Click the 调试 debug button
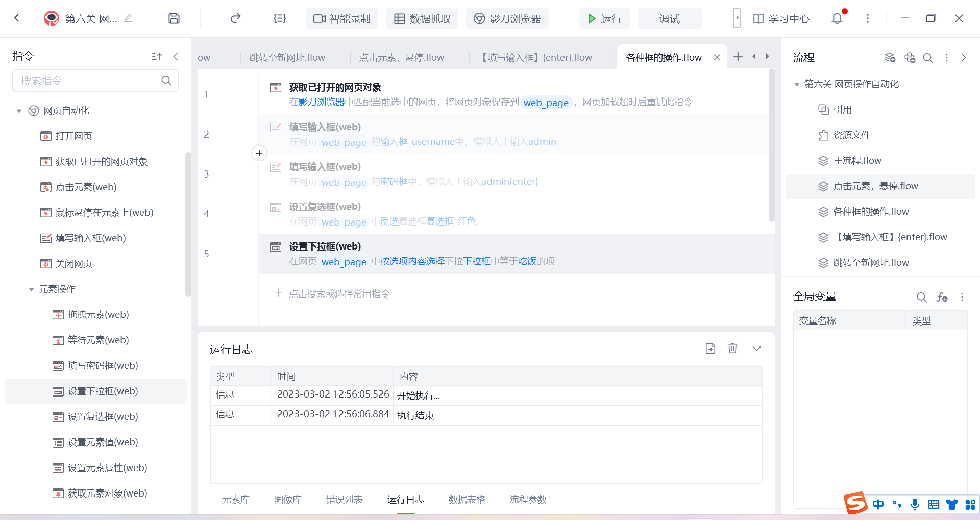 pyautogui.click(x=669, y=19)
